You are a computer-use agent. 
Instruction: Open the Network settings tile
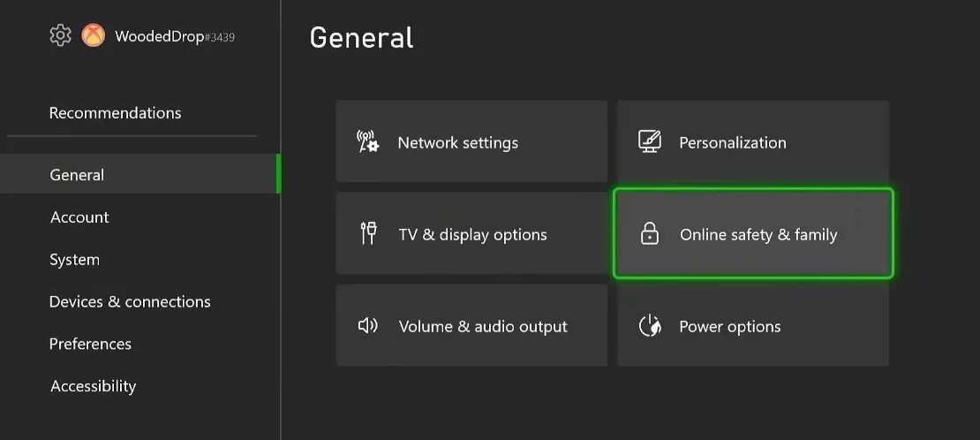click(x=471, y=141)
